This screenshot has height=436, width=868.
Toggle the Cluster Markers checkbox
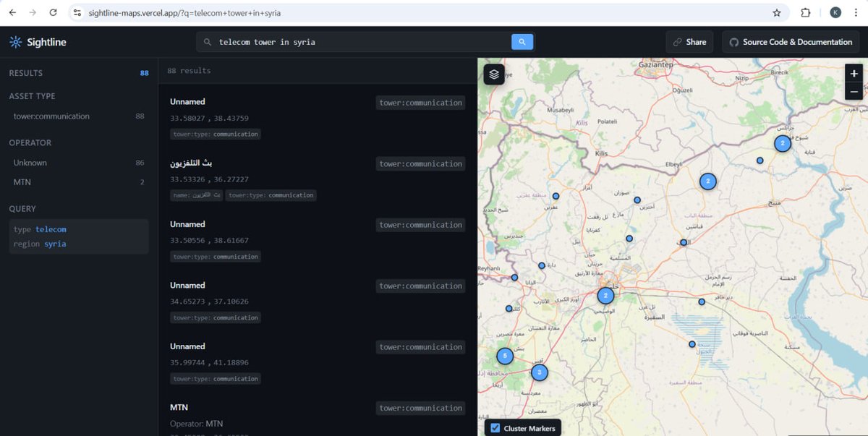point(495,428)
